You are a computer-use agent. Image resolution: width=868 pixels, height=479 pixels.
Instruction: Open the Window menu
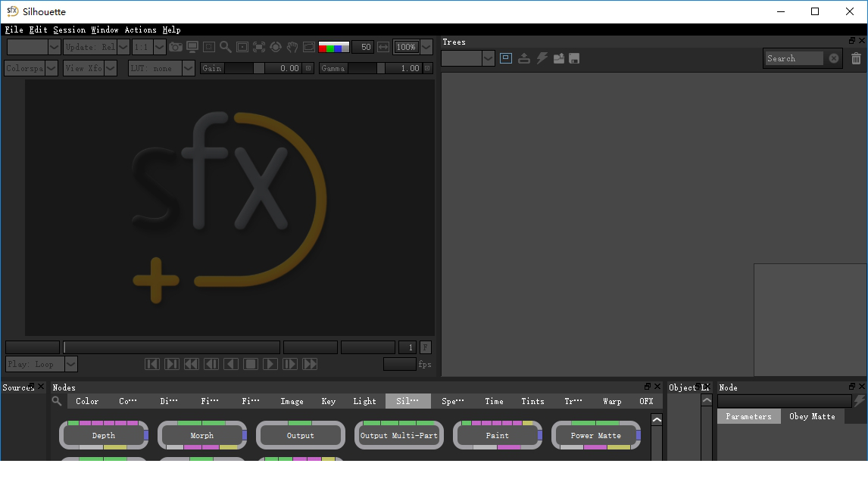[x=105, y=30]
